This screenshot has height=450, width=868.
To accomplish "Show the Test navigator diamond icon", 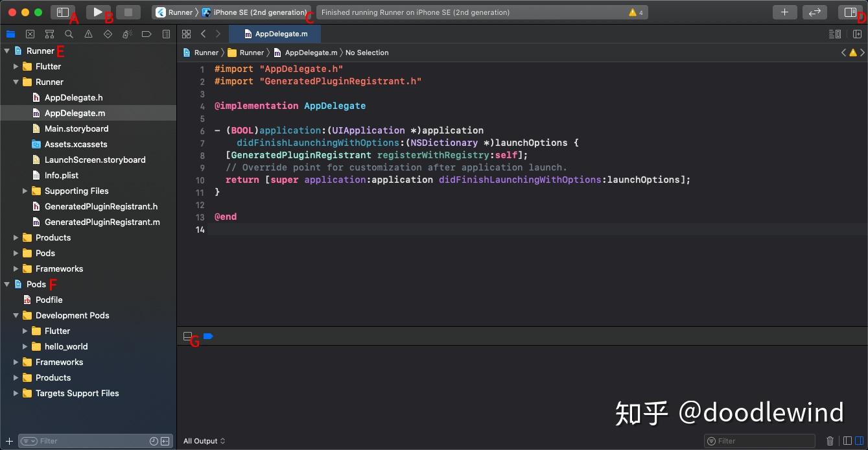I will [108, 34].
